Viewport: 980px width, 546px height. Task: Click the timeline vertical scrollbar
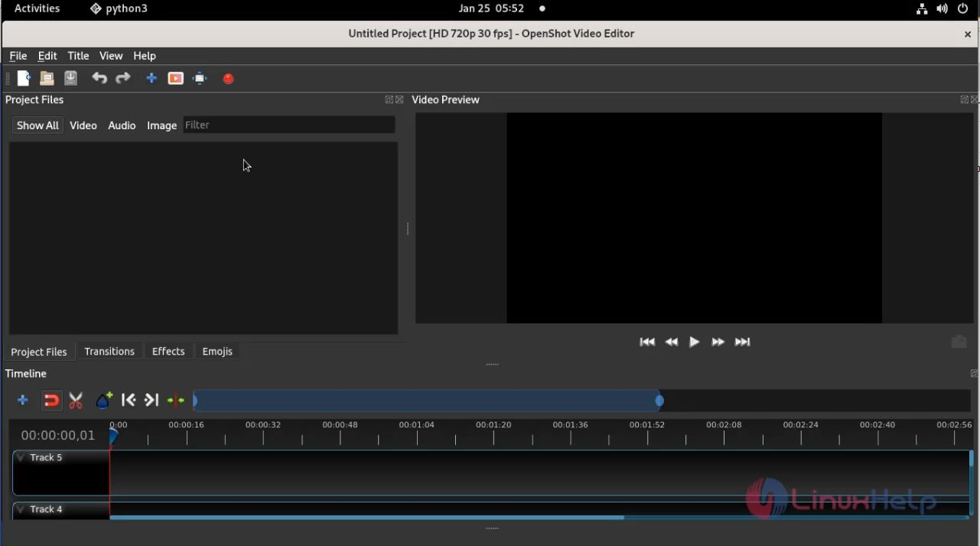tap(971, 459)
